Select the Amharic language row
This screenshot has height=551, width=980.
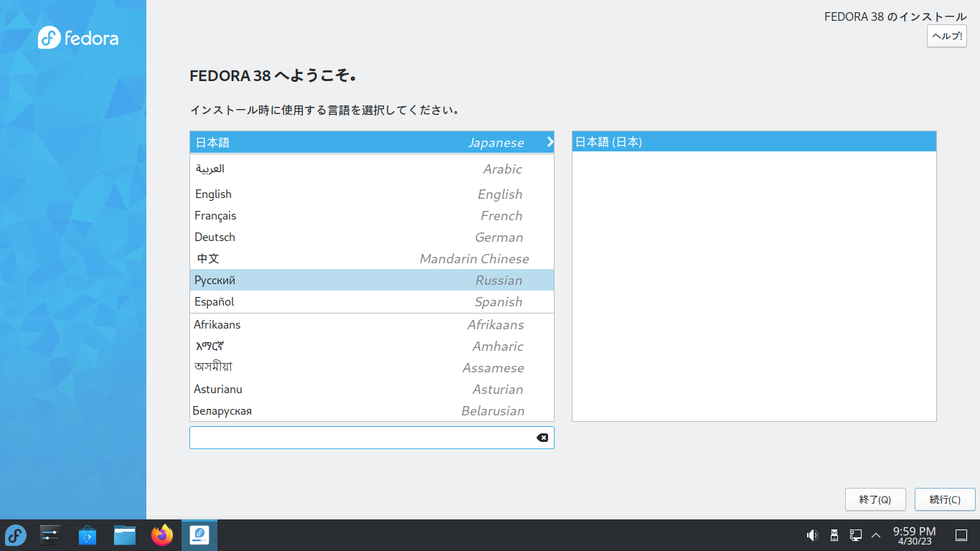[372, 347]
